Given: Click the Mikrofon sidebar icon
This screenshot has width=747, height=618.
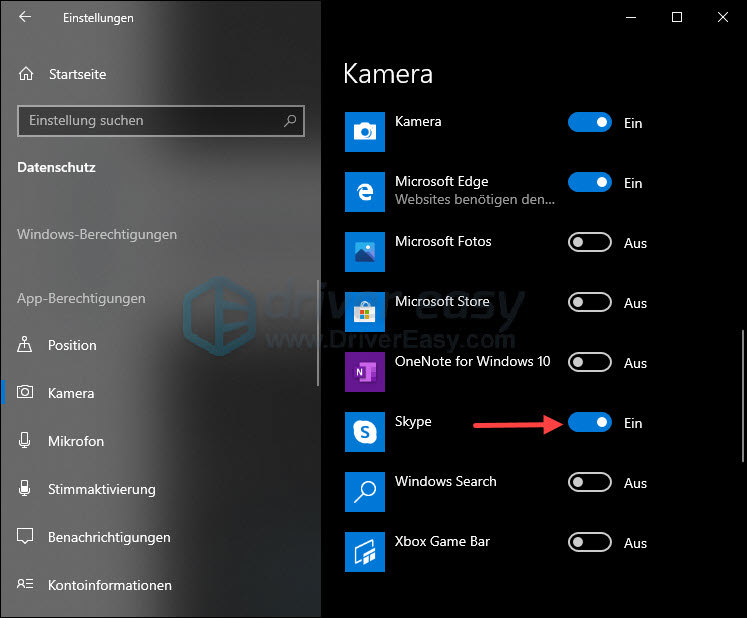Looking at the screenshot, I should 25,440.
